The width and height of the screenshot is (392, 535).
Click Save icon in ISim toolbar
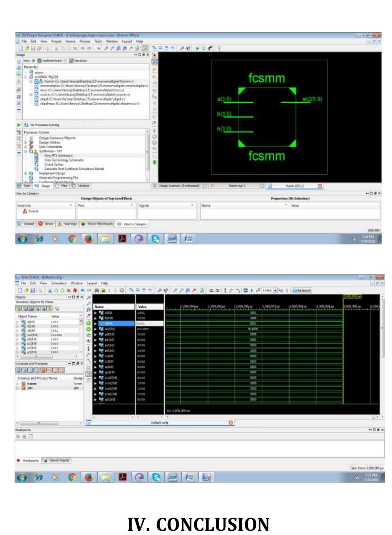pos(33,290)
